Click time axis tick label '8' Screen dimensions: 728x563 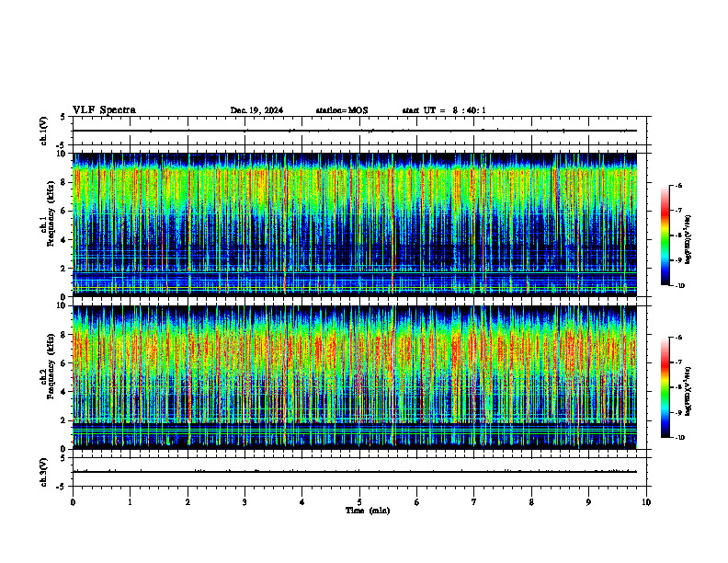tap(531, 502)
